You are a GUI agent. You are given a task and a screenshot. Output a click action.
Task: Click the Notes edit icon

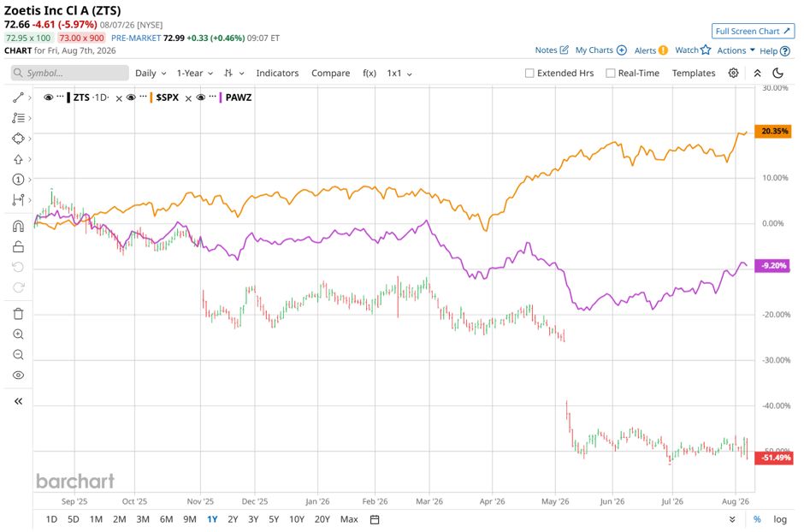pyautogui.click(x=564, y=50)
